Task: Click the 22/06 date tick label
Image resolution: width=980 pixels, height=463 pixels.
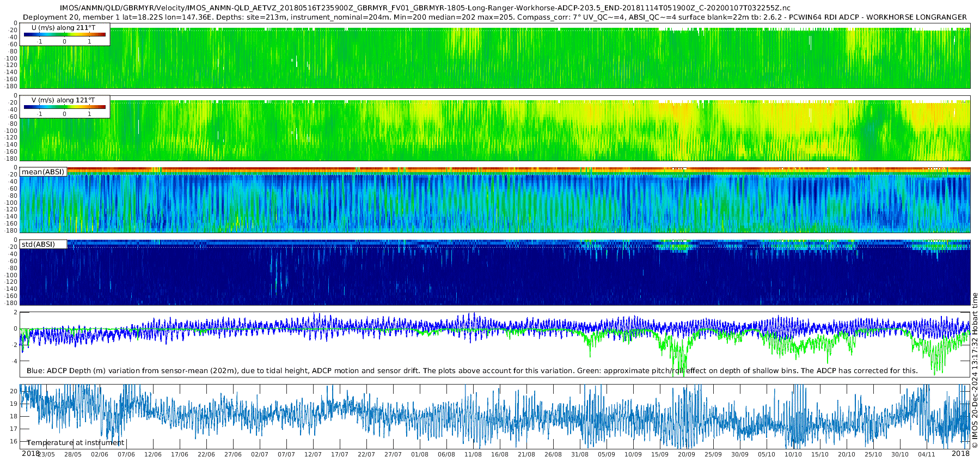Action: [206, 454]
